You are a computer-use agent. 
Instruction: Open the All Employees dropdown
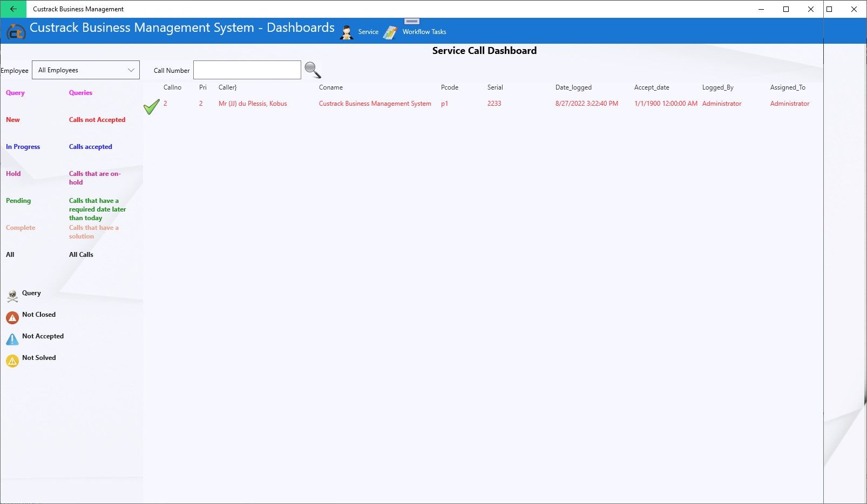[86, 70]
